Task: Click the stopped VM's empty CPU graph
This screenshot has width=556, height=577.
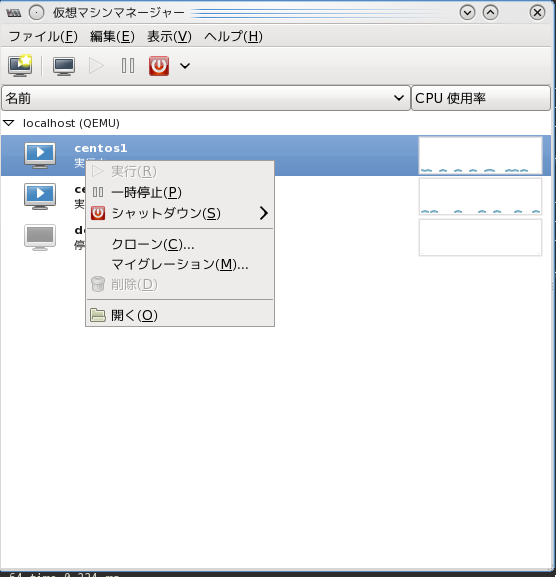Action: pyautogui.click(x=481, y=237)
